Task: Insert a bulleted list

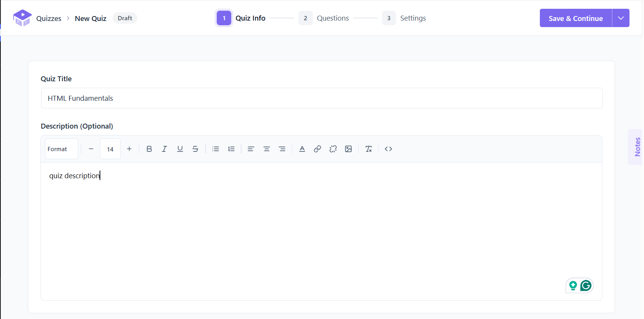Action: (x=216, y=149)
